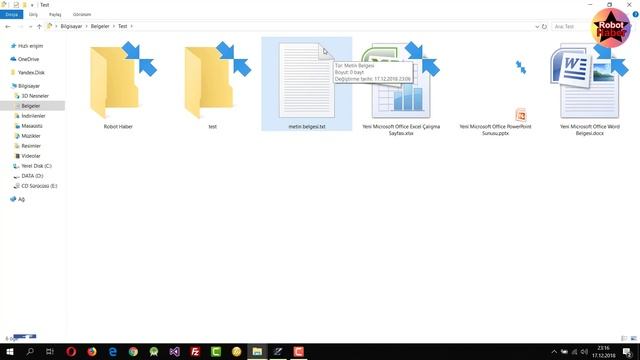Launch Microsoft Edge from the taskbar

tap(113, 351)
